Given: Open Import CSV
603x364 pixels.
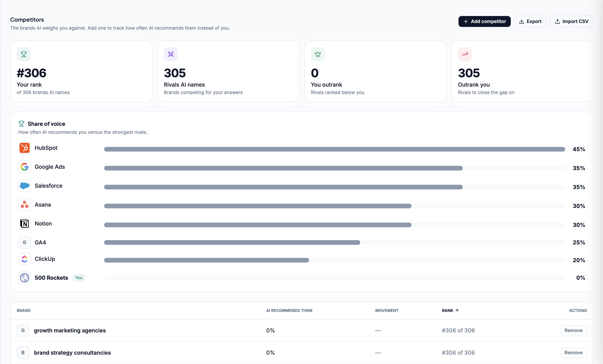Looking at the screenshot, I should pyautogui.click(x=571, y=21).
